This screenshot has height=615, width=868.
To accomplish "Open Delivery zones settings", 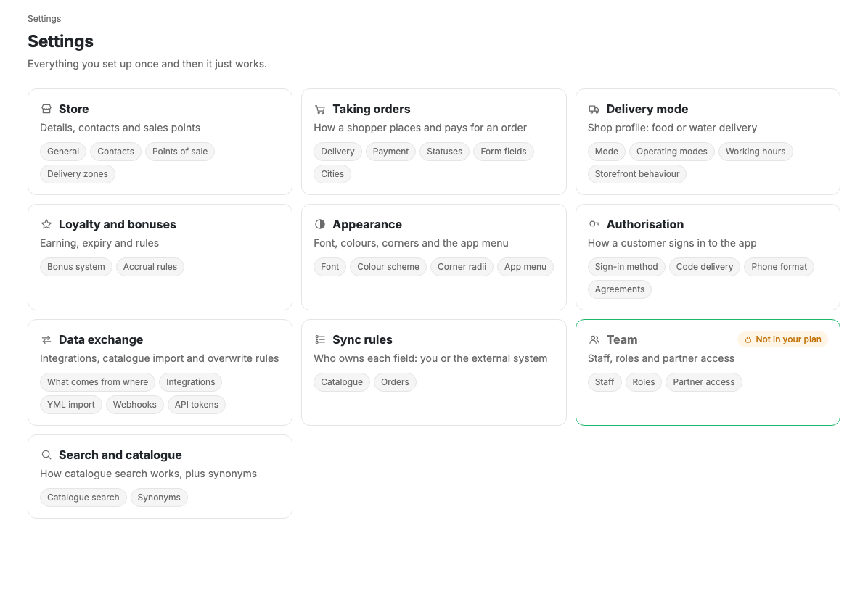I will click(78, 173).
